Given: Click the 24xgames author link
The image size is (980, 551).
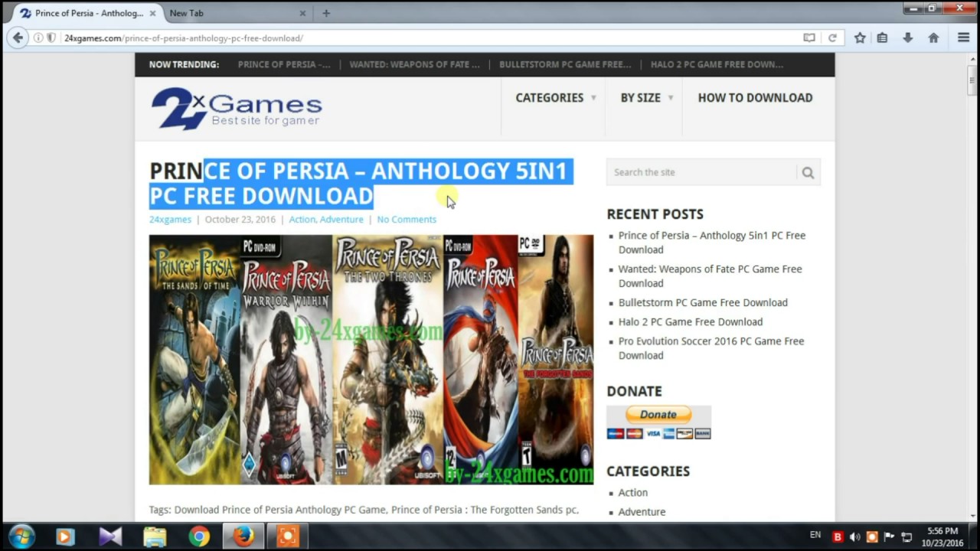Looking at the screenshot, I should pos(170,219).
